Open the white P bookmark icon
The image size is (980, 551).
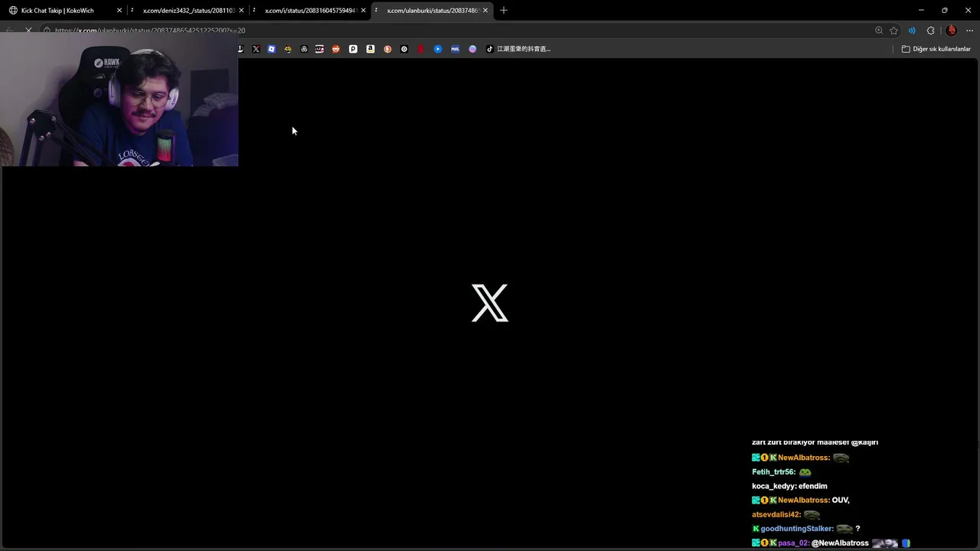point(353,49)
